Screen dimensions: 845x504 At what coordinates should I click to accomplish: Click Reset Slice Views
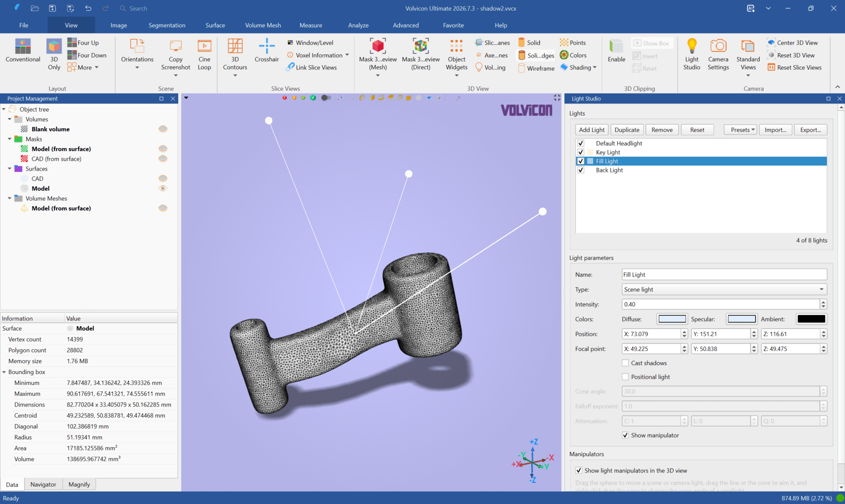[794, 67]
